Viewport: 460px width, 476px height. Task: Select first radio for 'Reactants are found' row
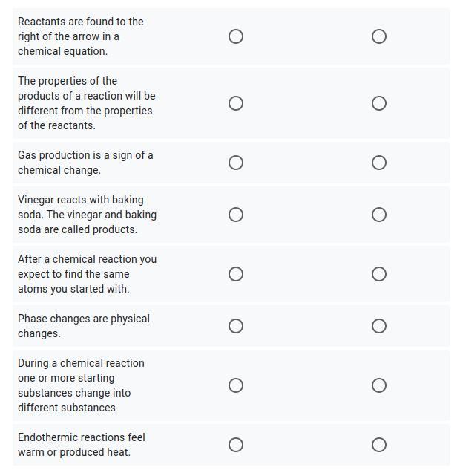pyautogui.click(x=236, y=36)
